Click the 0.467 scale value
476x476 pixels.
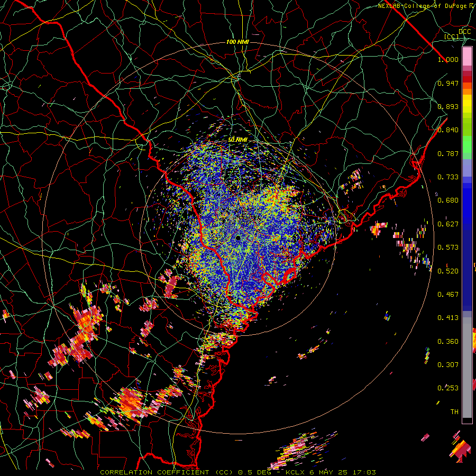tap(448, 295)
